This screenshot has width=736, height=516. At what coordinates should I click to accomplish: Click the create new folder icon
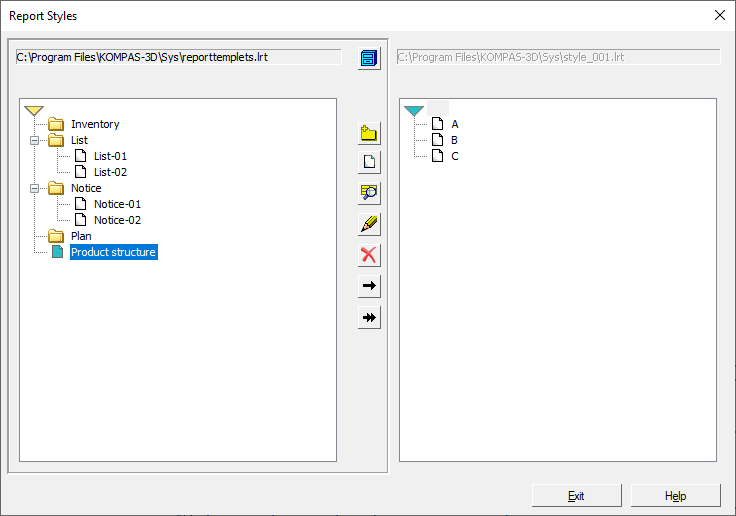369,133
